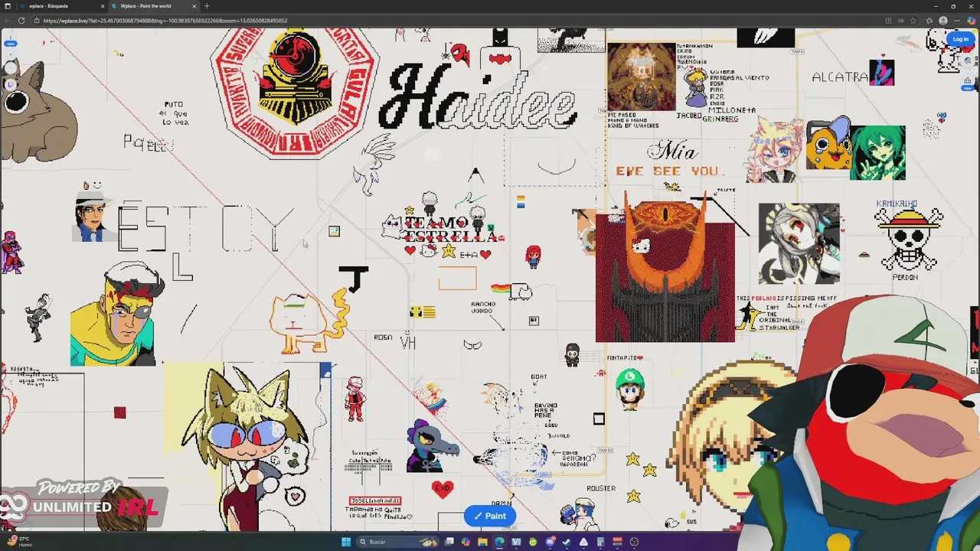980x551 pixels.
Task: Click the Edge icon in the taskbar
Action: [499, 542]
